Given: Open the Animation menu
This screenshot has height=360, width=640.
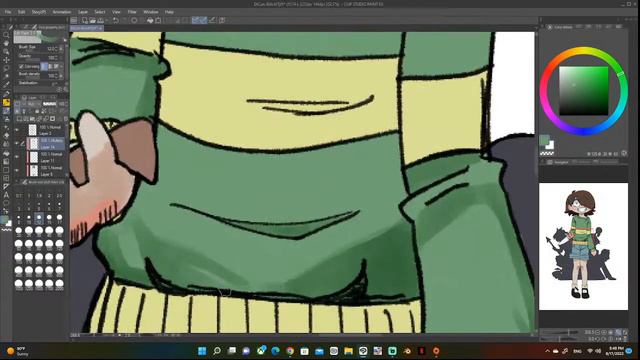Looking at the screenshot, I should click(62, 12).
